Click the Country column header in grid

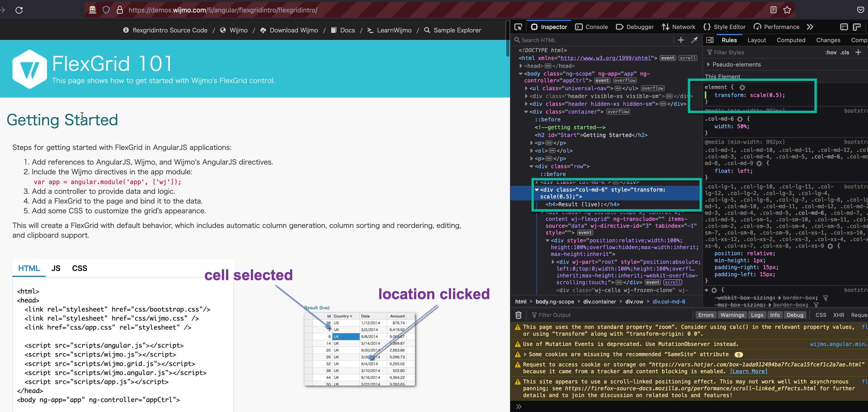(x=346, y=316)
